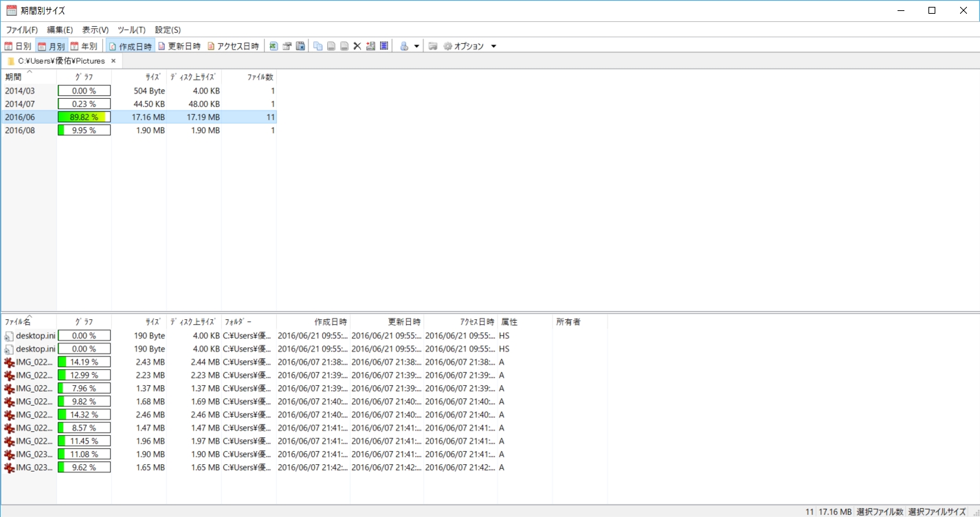This screenshot has height=517, width=980.
Task: Click the gear オプション button
Action: [x=463, y=46]
